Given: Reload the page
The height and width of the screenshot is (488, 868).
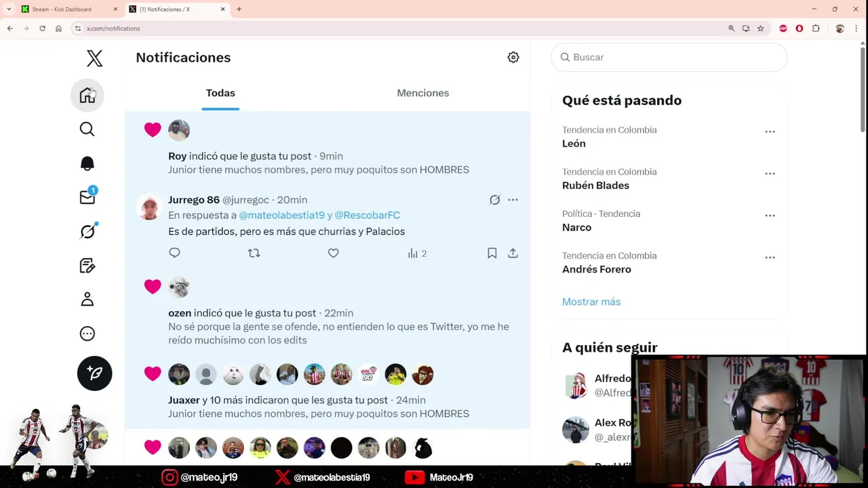Looking at the screenshot, I should (x=42, y=28).
